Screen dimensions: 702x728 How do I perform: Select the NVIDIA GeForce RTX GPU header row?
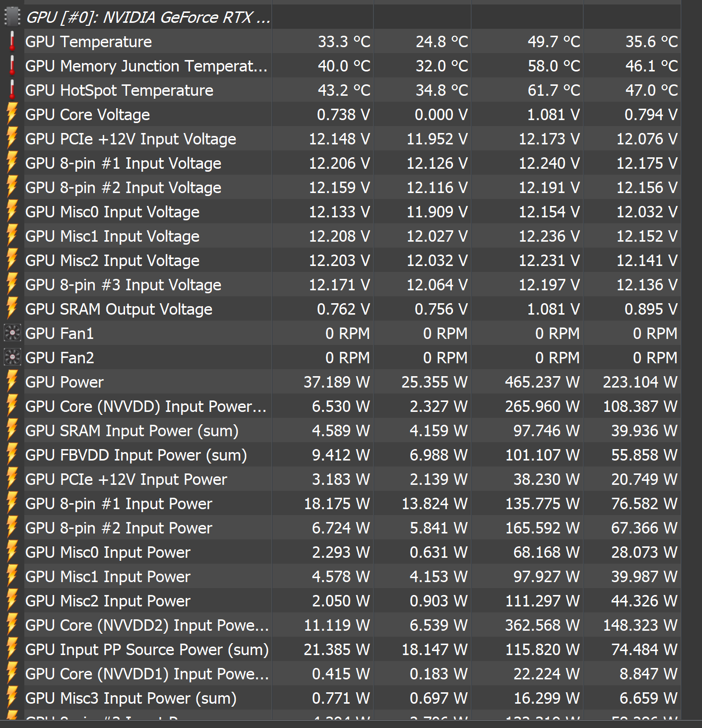click(148, 17)
